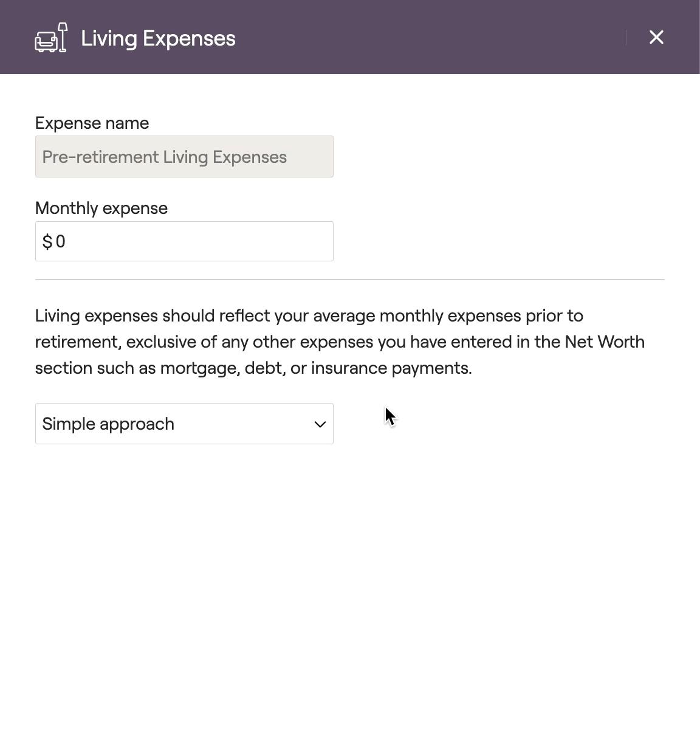This screenshot has width=700, height=750.
Task: Click the Monthly expense label
Action: (x=101, y=208)
